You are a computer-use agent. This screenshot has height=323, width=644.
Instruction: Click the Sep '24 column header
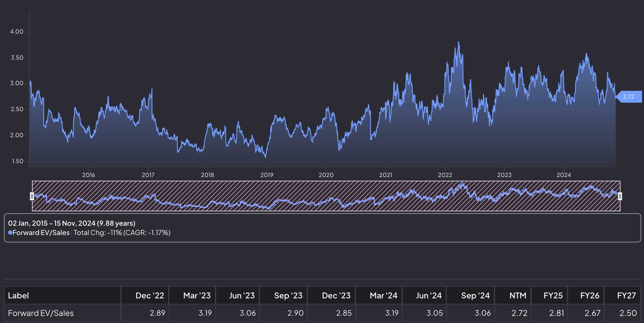475,296
